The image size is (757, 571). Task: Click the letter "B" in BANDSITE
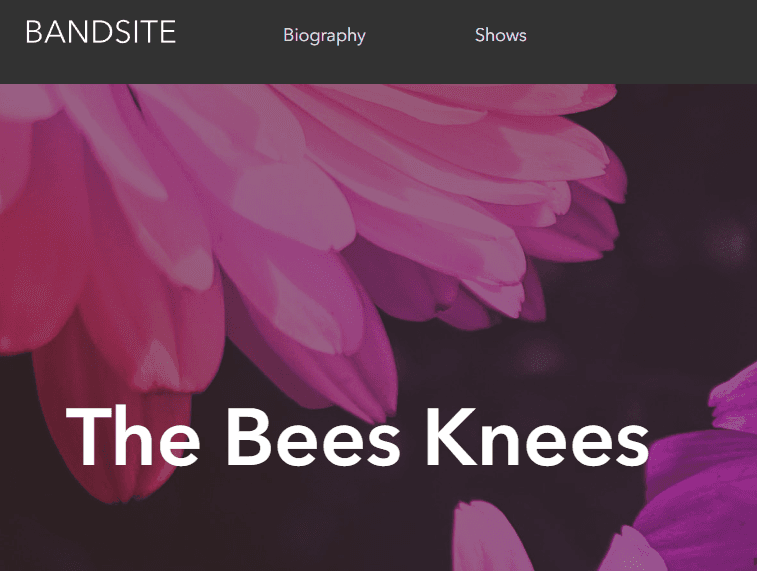tap(33, 32)
